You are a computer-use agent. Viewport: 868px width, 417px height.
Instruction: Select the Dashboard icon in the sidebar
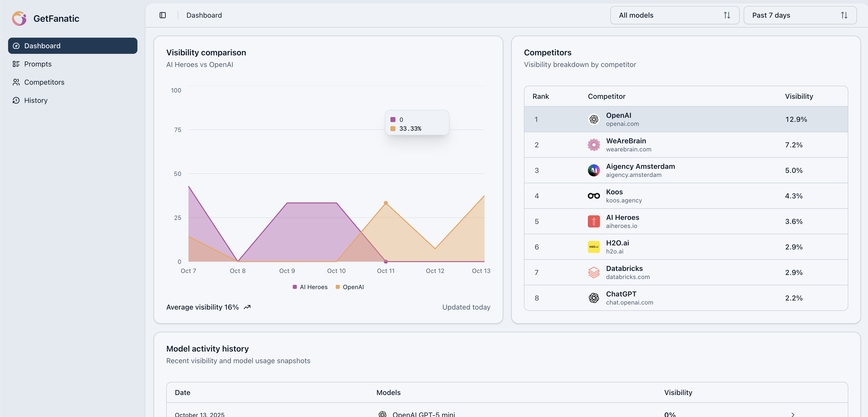click(x=16, y=45)
